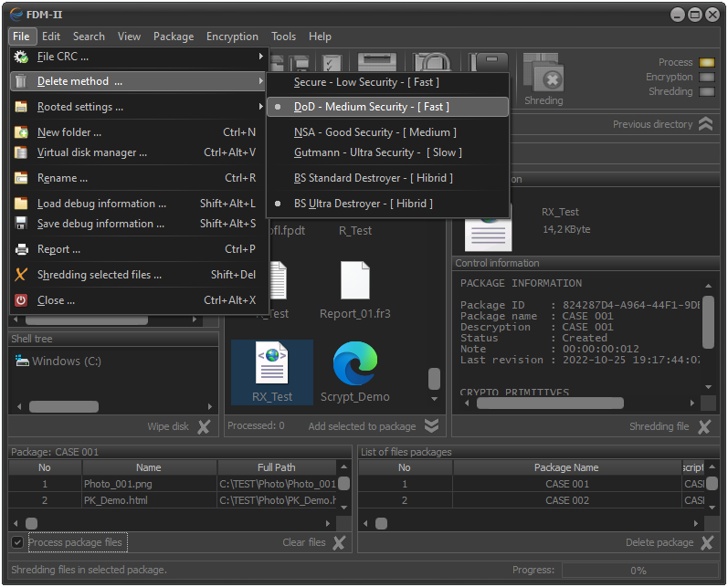Toggle the Process package files checkbox
Screen dimensions: 728x587
point(17,542)
